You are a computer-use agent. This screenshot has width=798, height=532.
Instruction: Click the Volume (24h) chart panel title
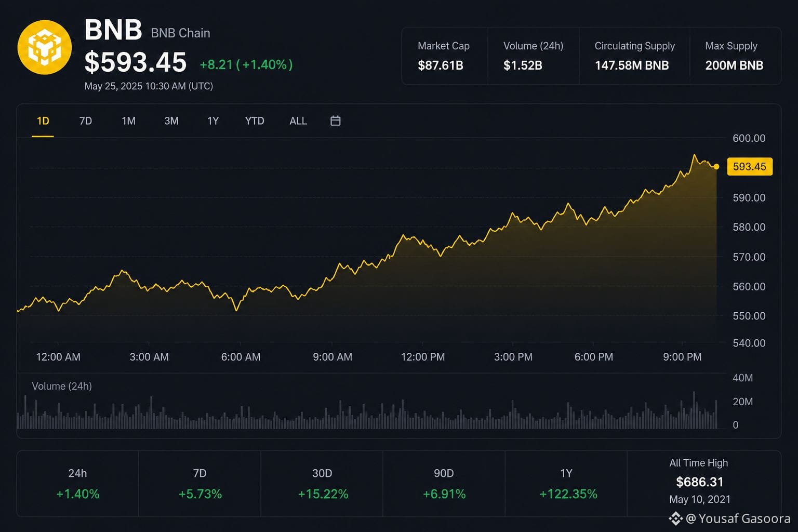(62, 386)
